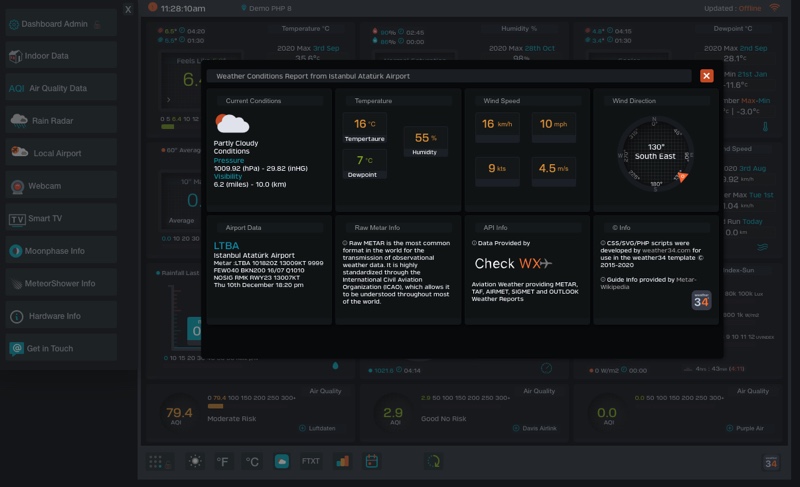Switch to light theme with sun icon
The height and width of the screenshot is (487, 800).
[x=195, y=462]
